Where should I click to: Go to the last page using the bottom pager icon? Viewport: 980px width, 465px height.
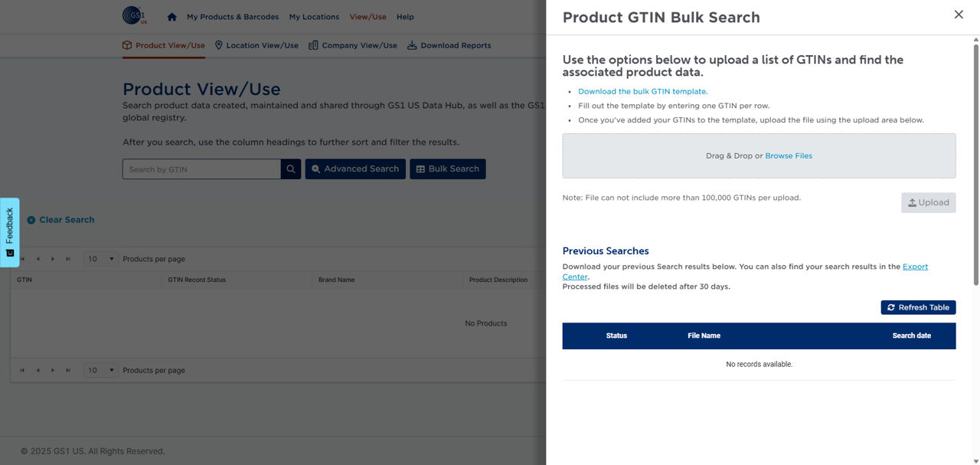68,371
